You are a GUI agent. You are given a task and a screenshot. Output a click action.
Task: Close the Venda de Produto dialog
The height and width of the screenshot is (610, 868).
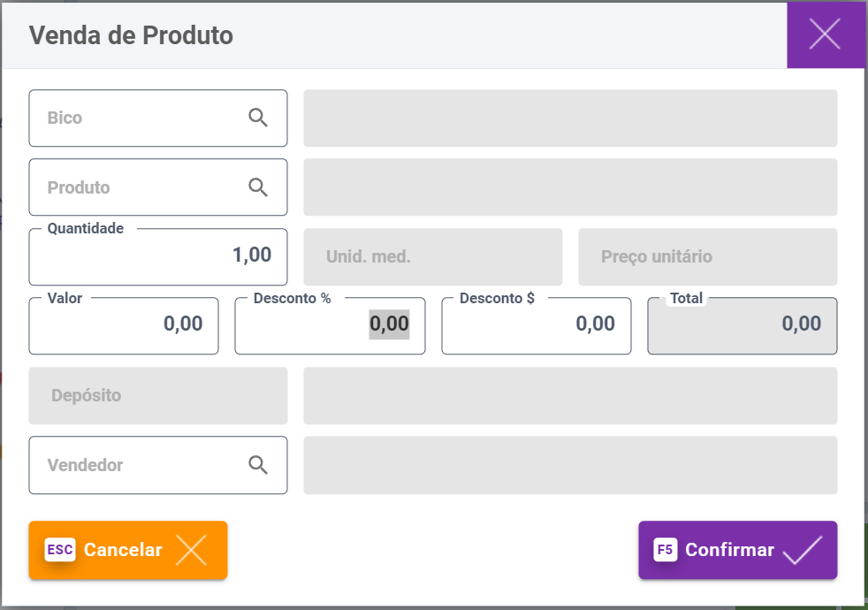(825, 34)
